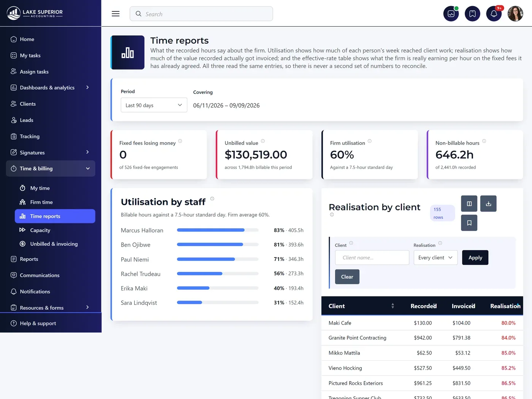
Task: Open Notifications in sidebar
Action: [x=51, y=291]
